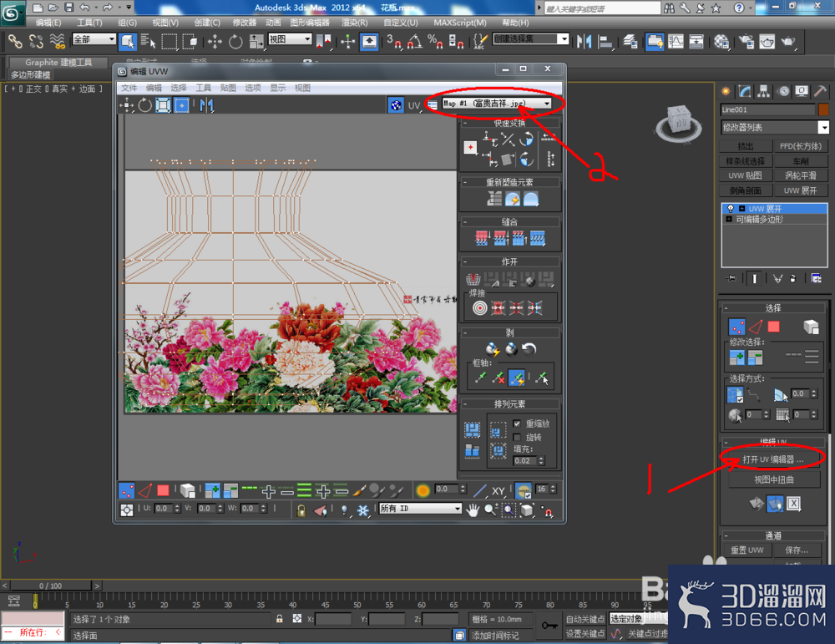Click the Mirror icon in UVW editor toolbar
The width and height of the screenshot is (835, 644).
(206, 105)
